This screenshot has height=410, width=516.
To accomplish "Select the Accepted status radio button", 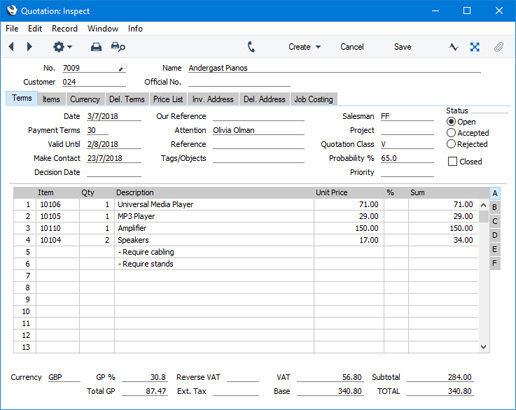I will tap(451, 133).
